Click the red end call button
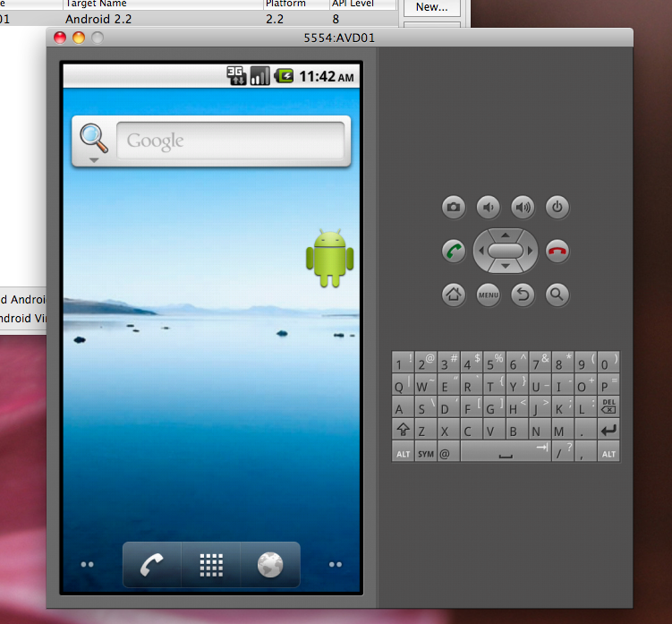The width and height of the screenshot is (672, 624). (557, 252)
